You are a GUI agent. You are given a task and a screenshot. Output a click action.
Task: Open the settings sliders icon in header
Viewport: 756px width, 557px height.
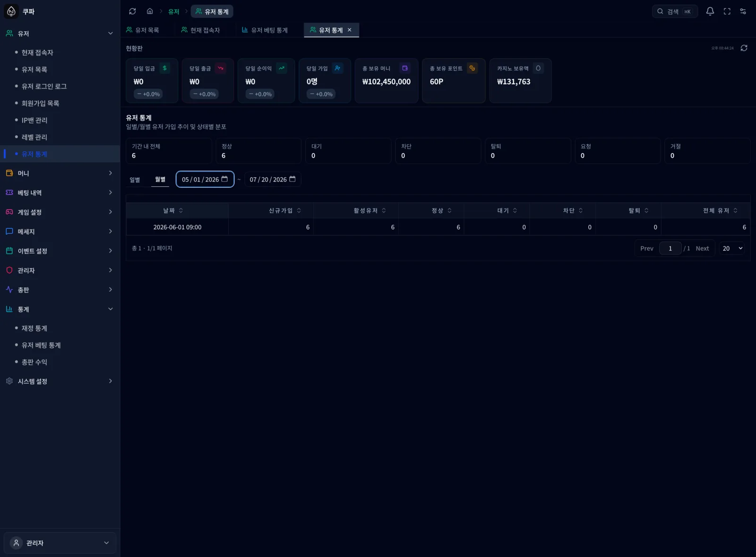(x=743, y=11)
